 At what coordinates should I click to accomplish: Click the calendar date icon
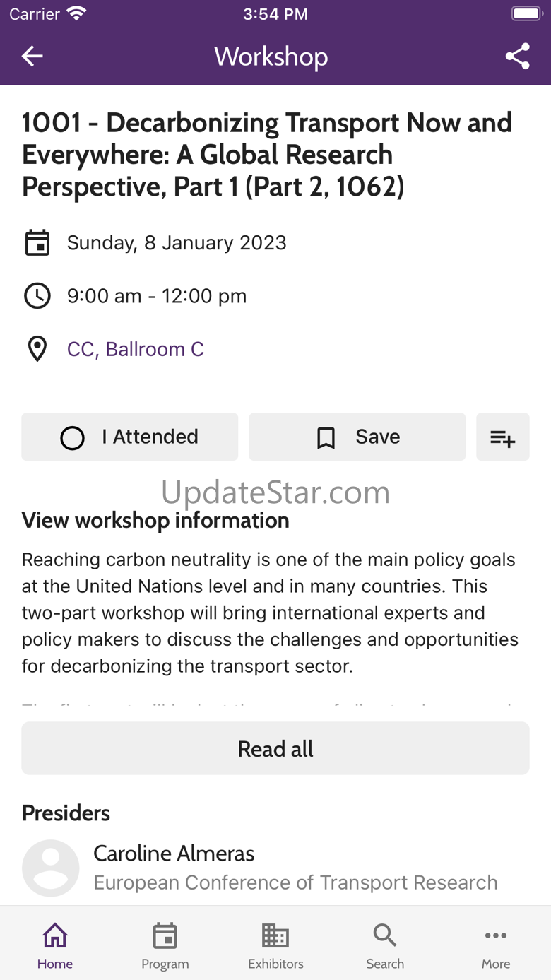(x=37, y=242)
